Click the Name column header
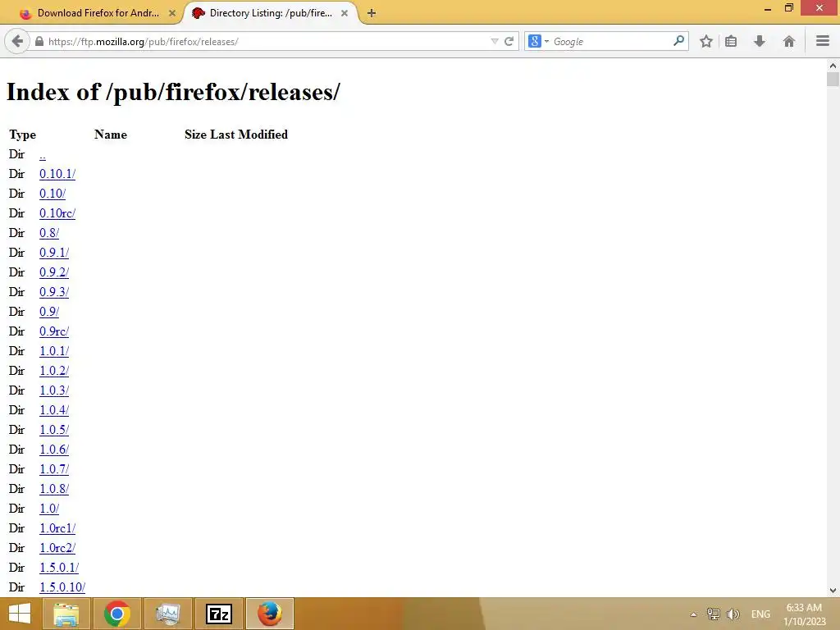The image size is (840, 630). (x=111, y=135)
